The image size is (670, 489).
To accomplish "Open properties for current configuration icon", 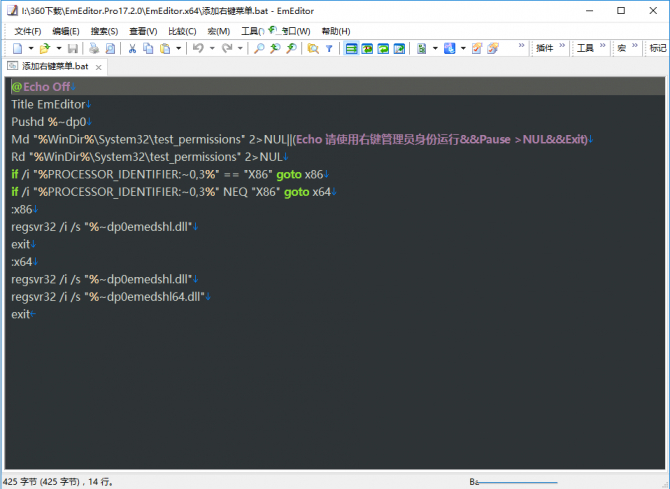I will [x=477, y=48].
